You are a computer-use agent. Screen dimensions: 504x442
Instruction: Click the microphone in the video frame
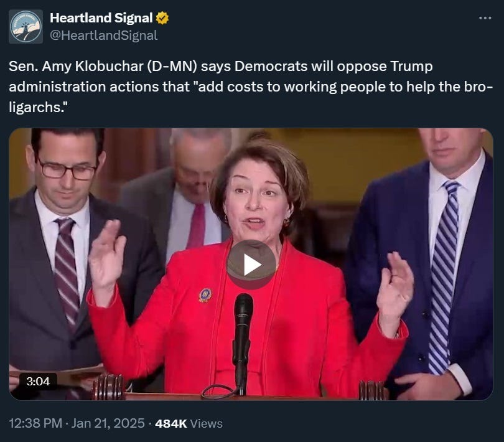243,342
